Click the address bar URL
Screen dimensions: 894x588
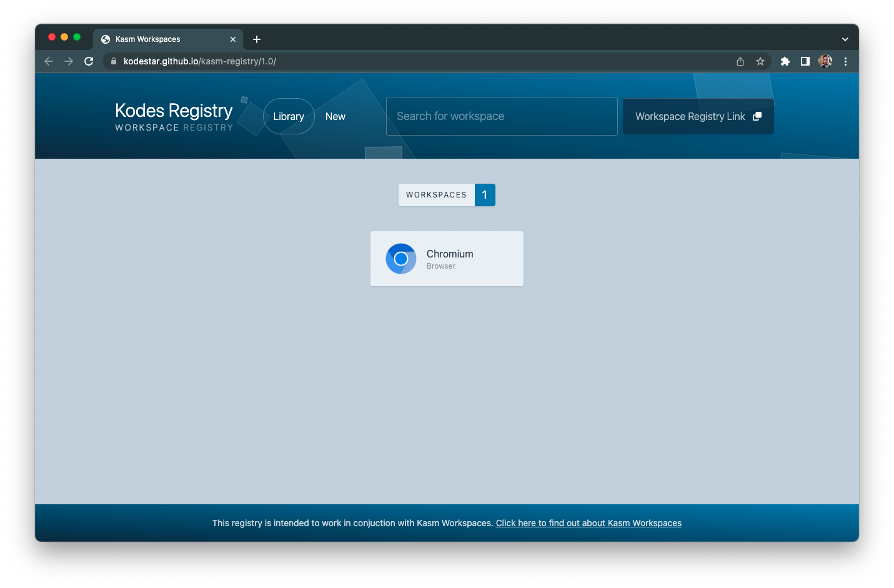(x=200, y=61)
